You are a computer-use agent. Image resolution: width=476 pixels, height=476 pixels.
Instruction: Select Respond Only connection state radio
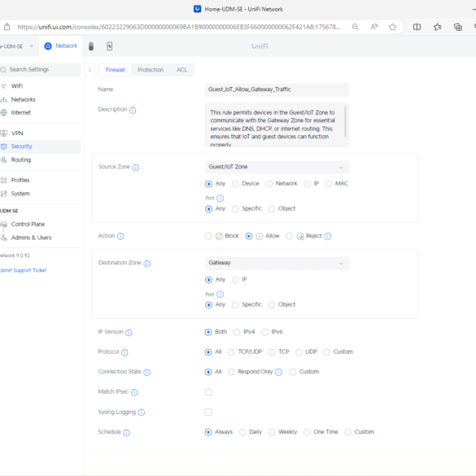231,372
